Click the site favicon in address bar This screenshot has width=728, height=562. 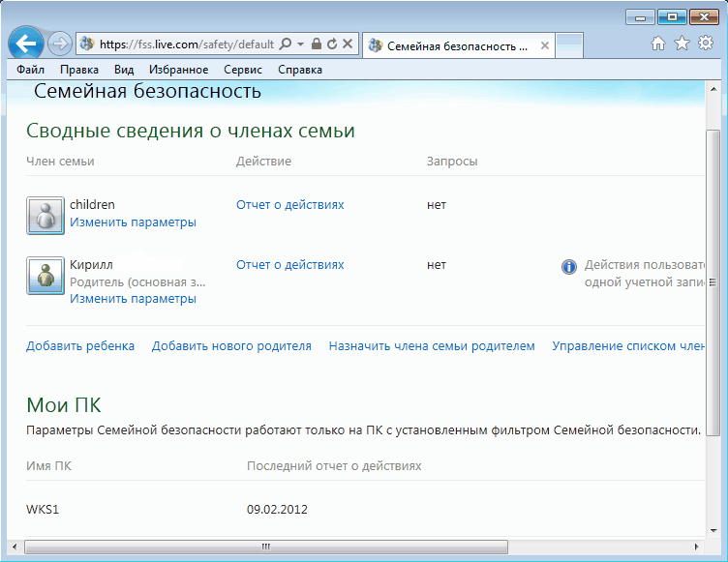click(87, 44)
